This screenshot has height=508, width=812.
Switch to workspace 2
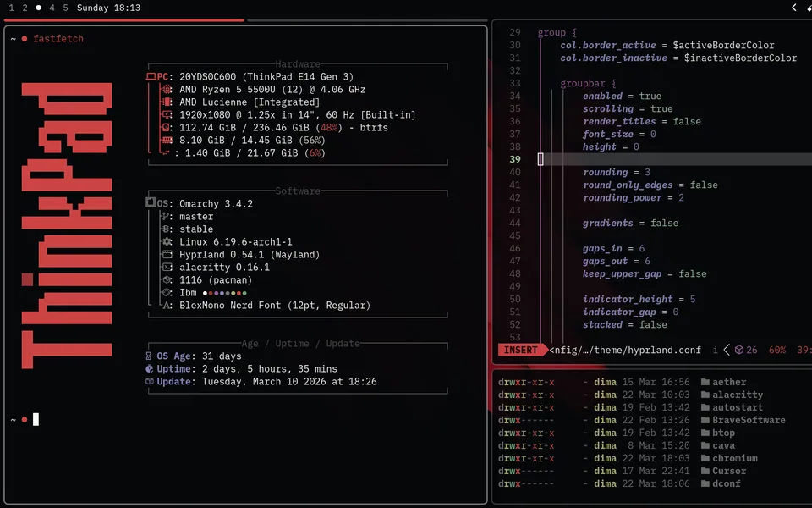coord(25,8)
